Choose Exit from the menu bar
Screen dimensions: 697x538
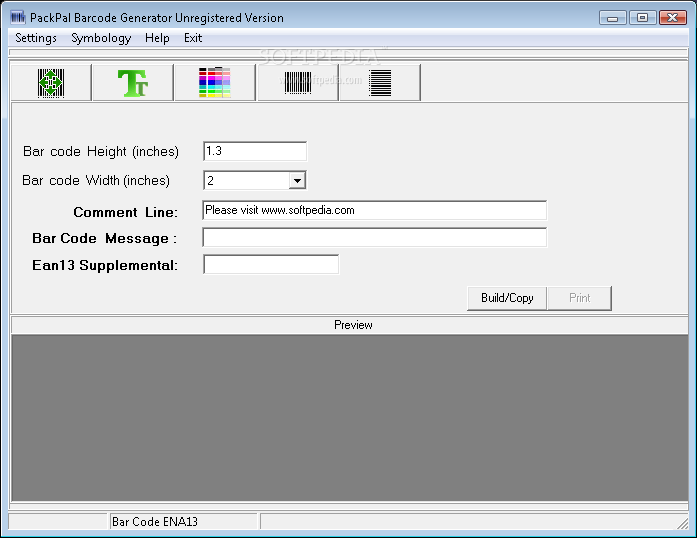coord(193,38)
